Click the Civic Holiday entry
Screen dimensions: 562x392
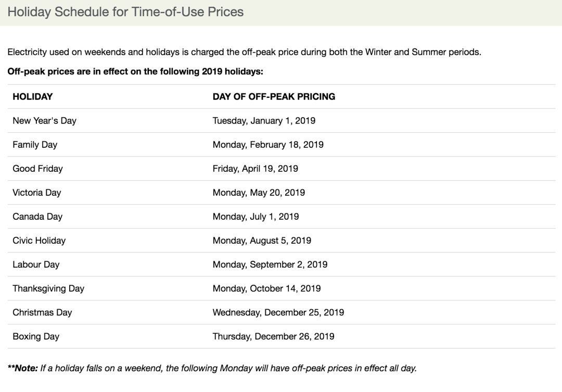coord(39,241)
